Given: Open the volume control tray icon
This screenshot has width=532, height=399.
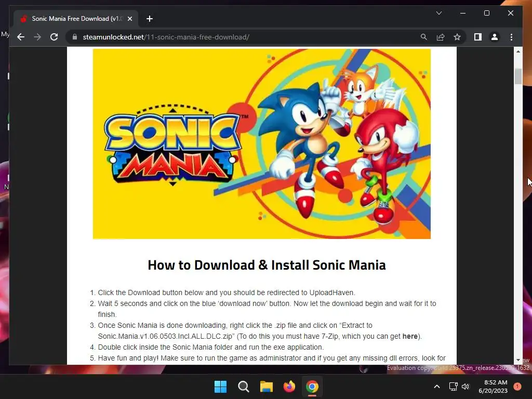Looking at the screenshot, I should click(x=465, y=387).
